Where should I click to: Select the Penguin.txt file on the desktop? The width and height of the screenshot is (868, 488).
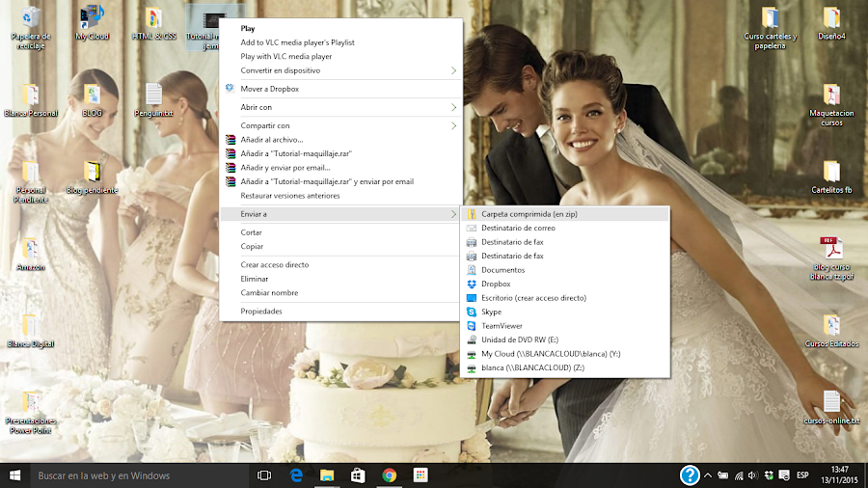(x=153, y=95)
